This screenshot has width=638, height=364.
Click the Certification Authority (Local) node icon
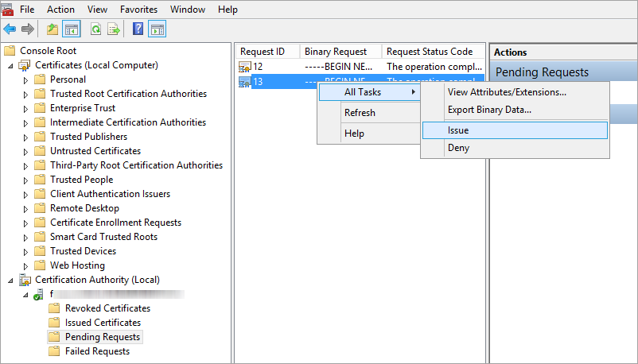pos(25,280)
